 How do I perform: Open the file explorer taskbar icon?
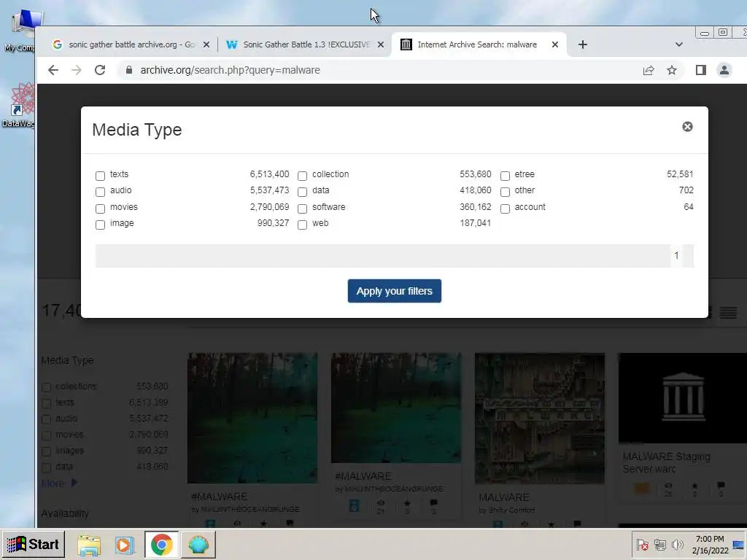coord(89,545)
